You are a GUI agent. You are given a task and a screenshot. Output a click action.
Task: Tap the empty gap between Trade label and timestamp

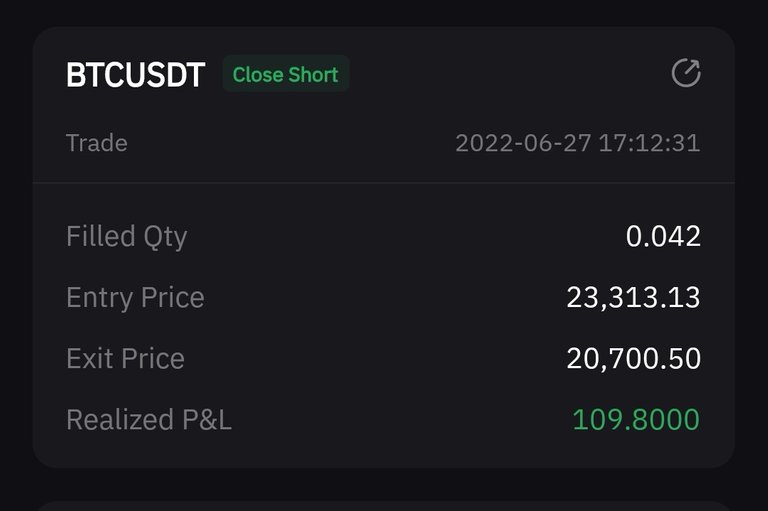pyautogui.click(x=290, y=143)
